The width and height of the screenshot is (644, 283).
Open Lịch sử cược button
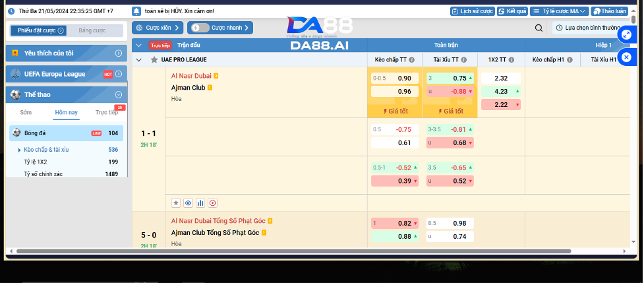pos(473,11)
